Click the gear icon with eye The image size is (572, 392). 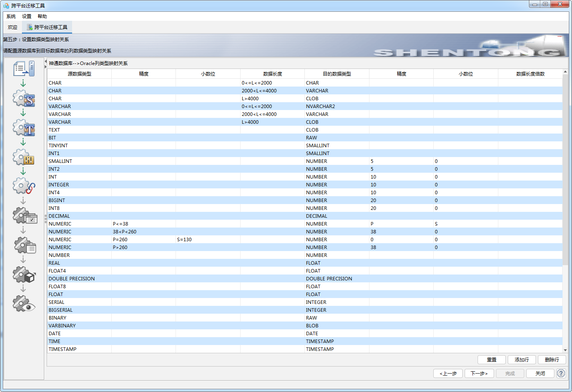pyautogui.click(x=24, y=304)
